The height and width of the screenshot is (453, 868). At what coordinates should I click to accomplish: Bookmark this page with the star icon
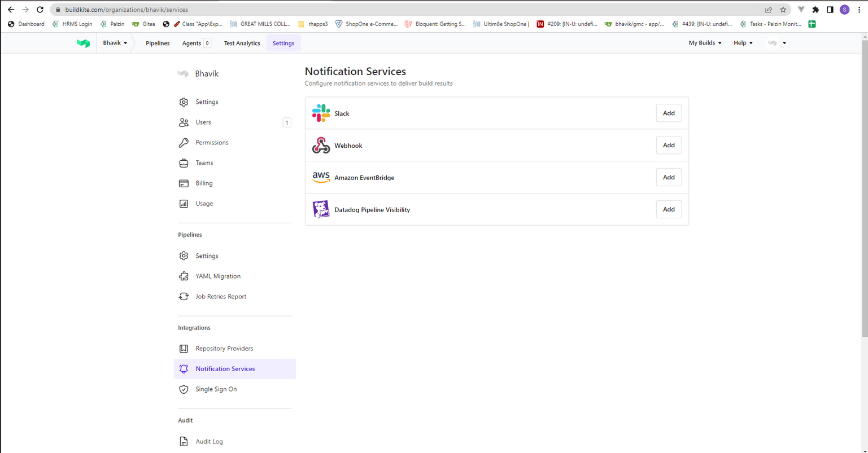pos(783,10)
